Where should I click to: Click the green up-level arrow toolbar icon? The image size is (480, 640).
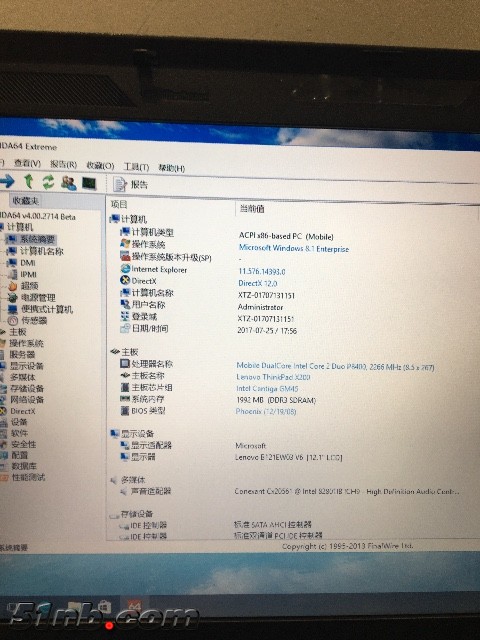28,181
